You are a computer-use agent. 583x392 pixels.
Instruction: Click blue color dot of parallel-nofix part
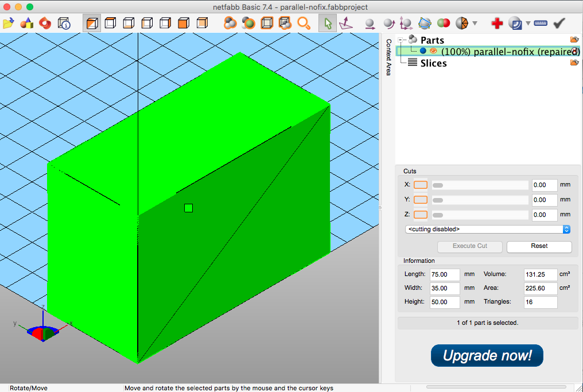click(423, 51)
